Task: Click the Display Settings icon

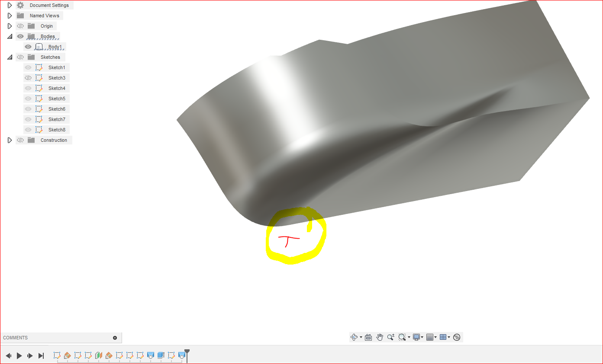Action: tap(416, 337)
